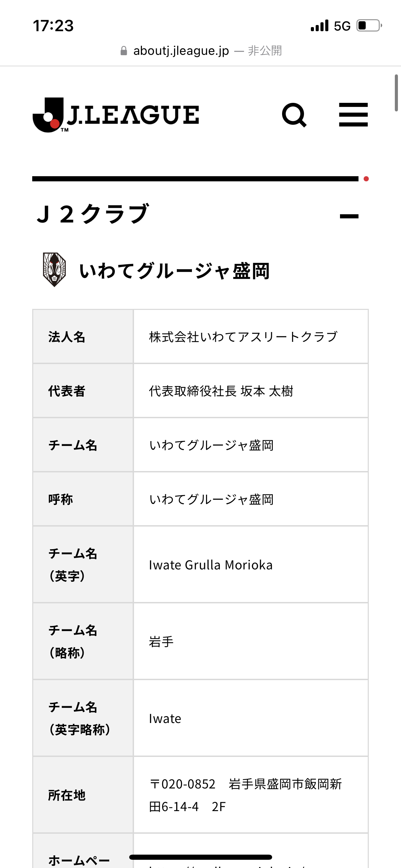
Task: Tap the 〒020-0852 address cell
Action: pos(251,795)
